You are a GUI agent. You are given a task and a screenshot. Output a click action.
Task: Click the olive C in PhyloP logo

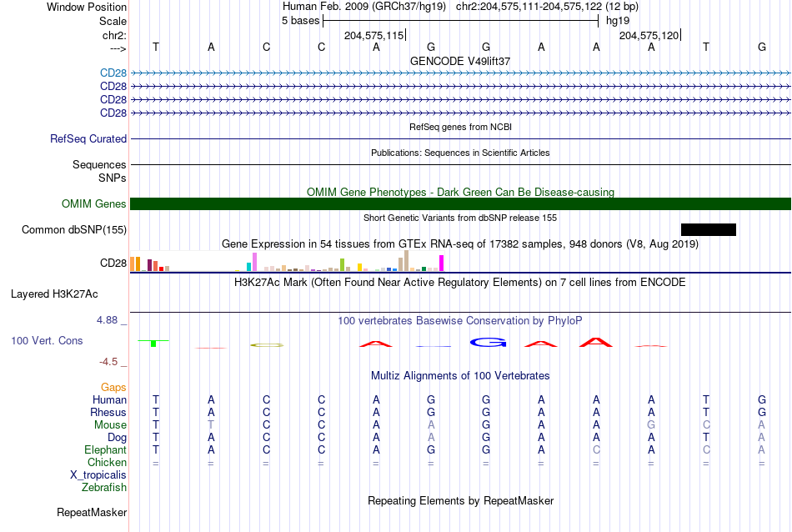coord(268,345)
